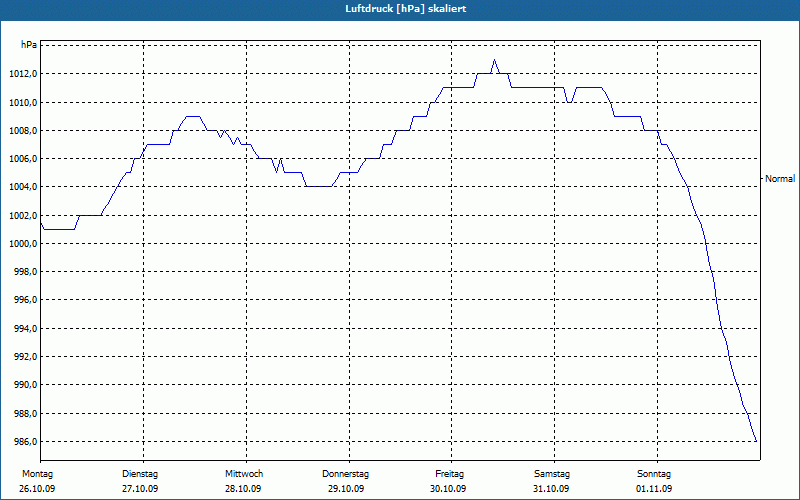This screenshot has width=800, height=500.
Task: Click the 994,0 axis value
Action: 25,328
